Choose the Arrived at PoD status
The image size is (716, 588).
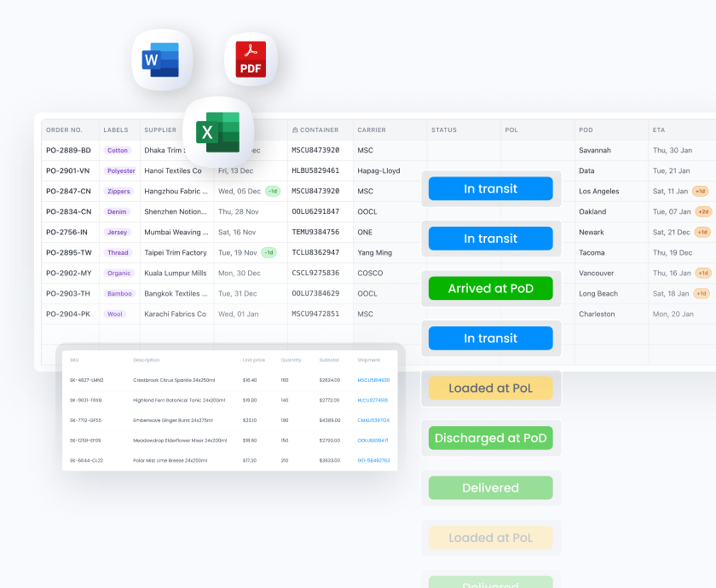click(491, 289)
